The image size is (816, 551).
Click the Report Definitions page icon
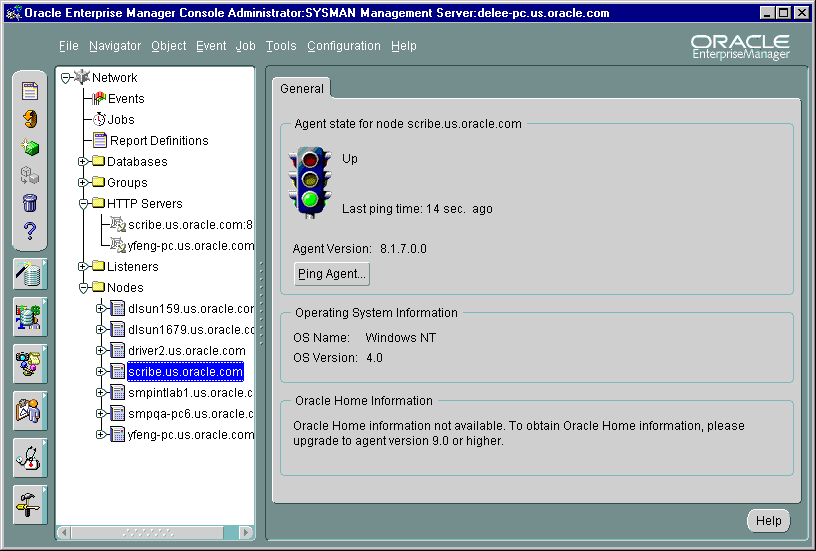tap(100, 140)
